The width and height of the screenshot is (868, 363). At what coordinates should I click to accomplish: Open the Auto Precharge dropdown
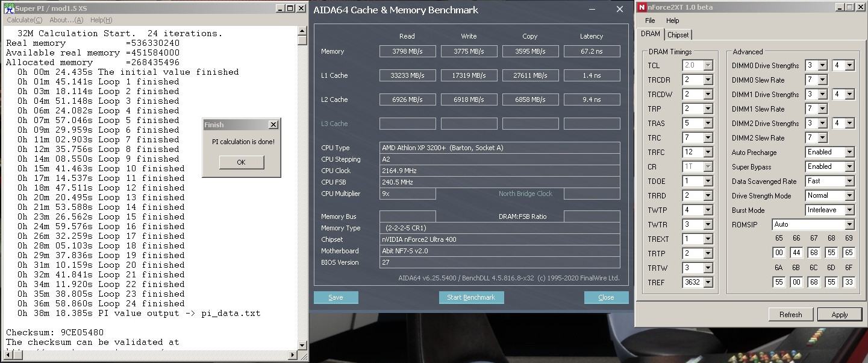(x=849, y=152)
